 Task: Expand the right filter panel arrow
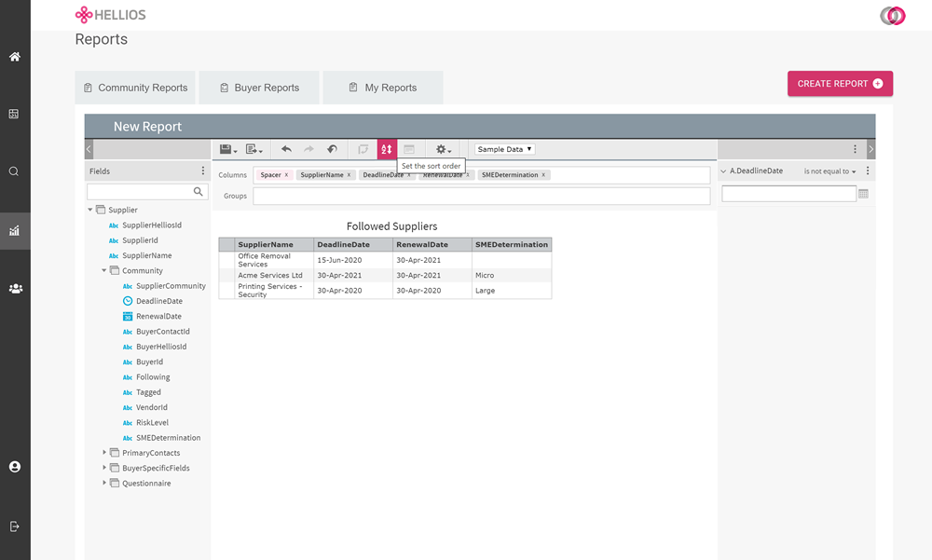point(870,149)
